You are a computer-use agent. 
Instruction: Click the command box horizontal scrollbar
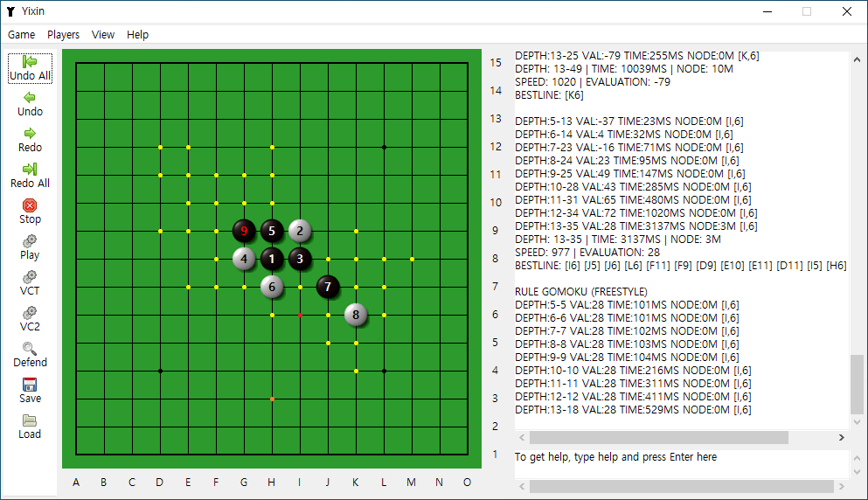pos(682,486)
